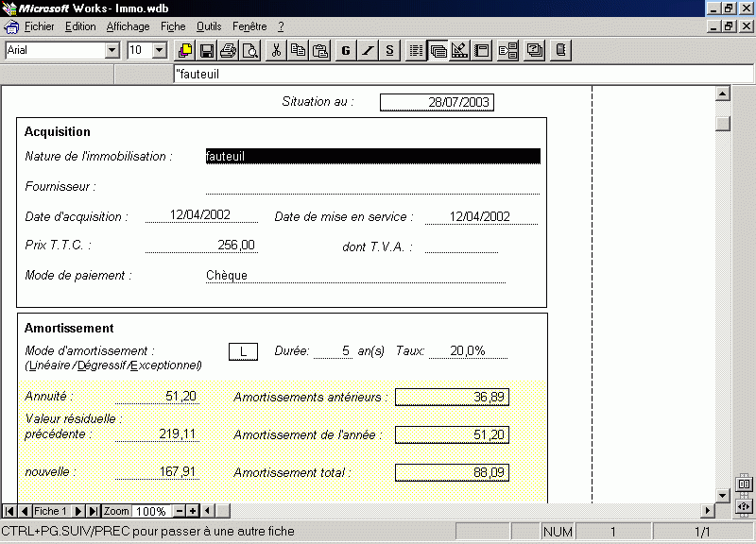
Task: Click the Fiche 1 record indicator
Action: pos(50,511)
